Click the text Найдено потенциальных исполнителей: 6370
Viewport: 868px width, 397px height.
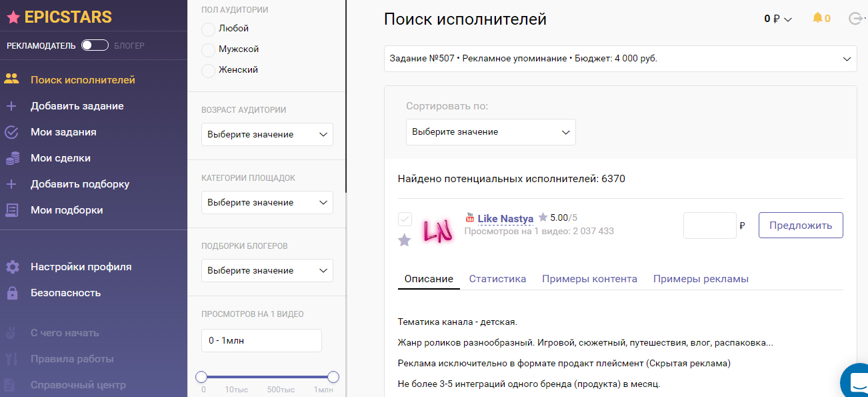pos(511,179)
